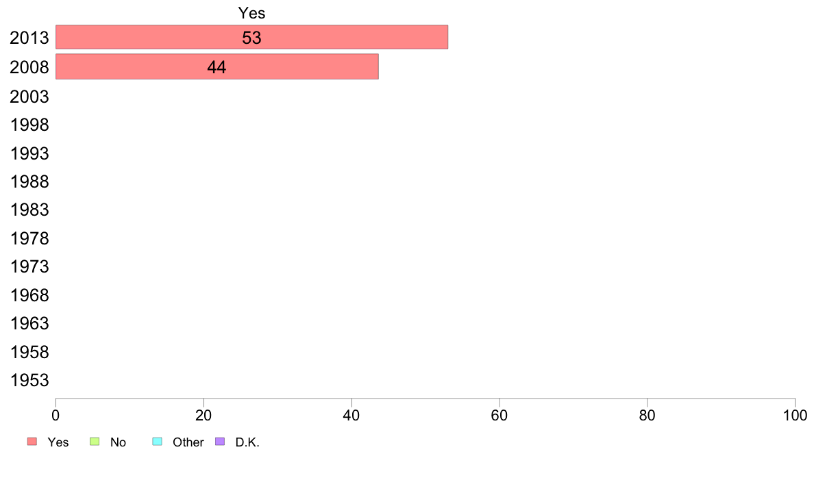Click the 1953 year label
Viewport: 814px width, 504px height.
coord(29,381)
